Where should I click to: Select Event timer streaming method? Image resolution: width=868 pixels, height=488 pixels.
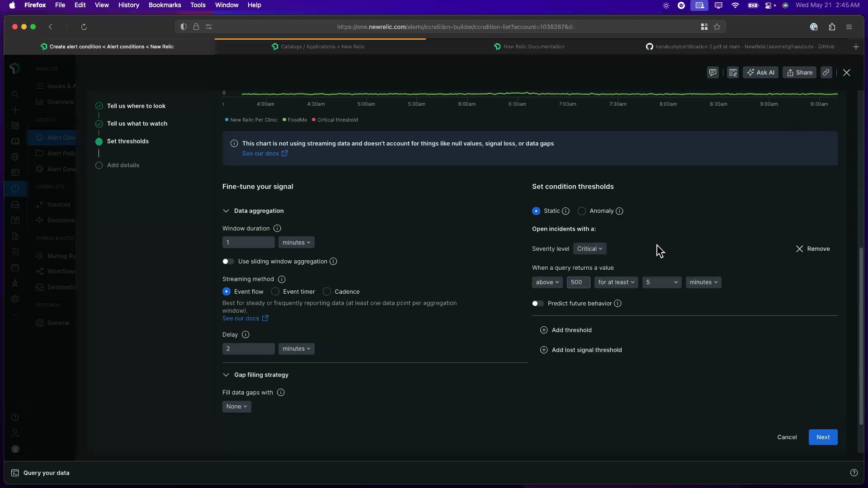click(x=275, y=292)
